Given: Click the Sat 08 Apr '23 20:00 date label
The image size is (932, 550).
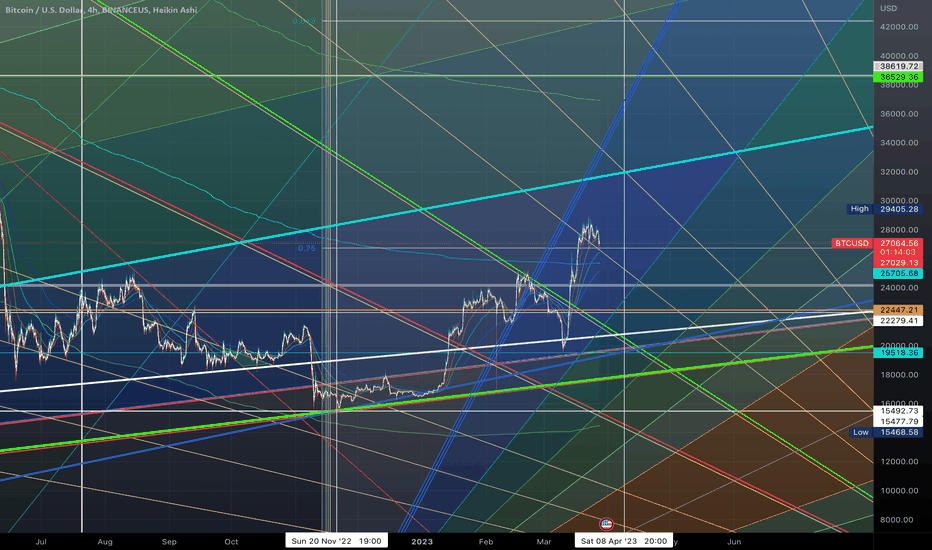Looking at the screenshot, I should (624, 541).
